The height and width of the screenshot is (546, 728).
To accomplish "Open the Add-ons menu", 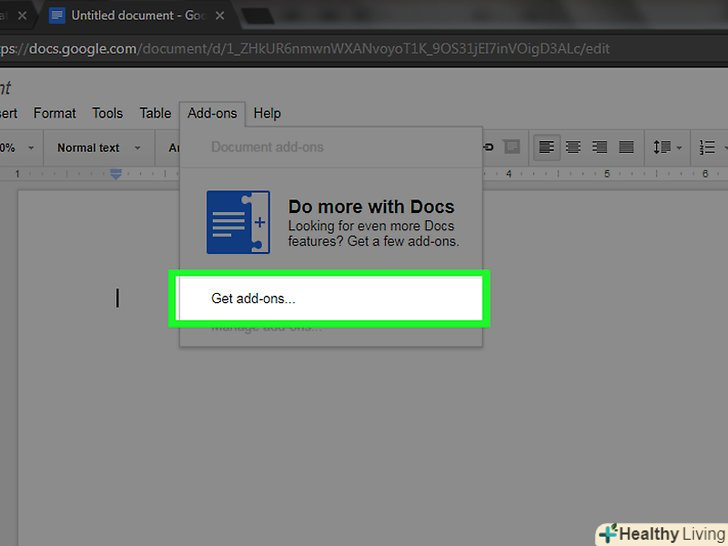I will click(212, 113).
